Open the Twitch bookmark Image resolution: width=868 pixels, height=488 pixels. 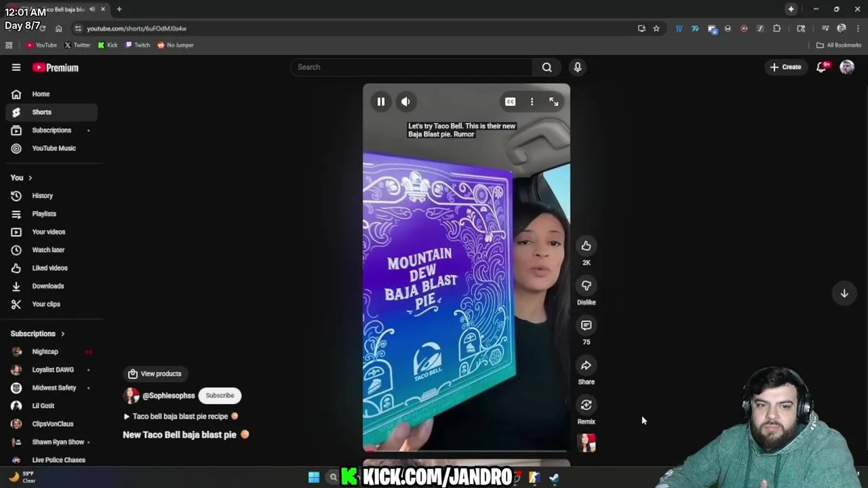(138, 45)
